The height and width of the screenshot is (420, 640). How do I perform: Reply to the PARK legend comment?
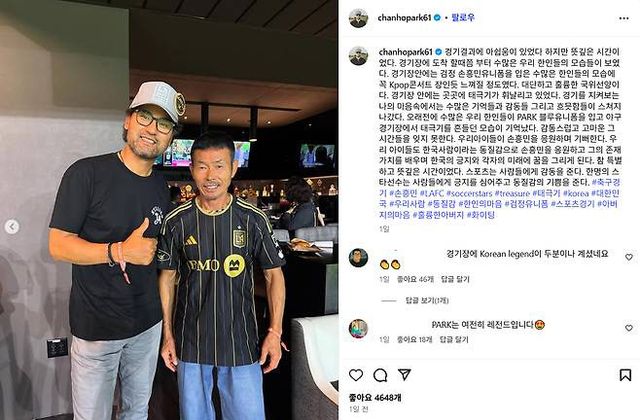point(453,340)
